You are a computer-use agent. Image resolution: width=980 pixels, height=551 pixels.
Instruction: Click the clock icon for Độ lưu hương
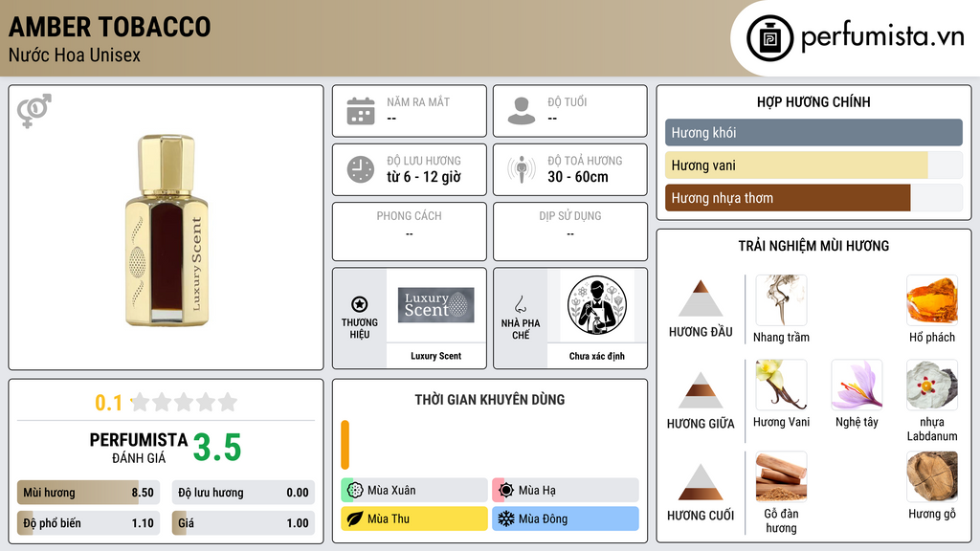pos(361,169)
